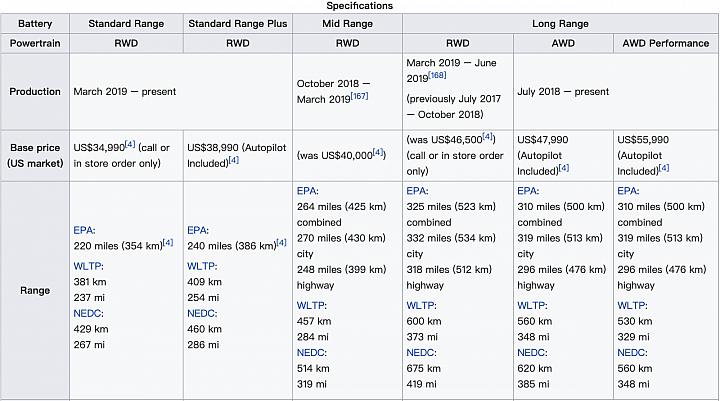Click the 'March 2019 — present' production cell

pyautogui.click(x=181, y=91)
